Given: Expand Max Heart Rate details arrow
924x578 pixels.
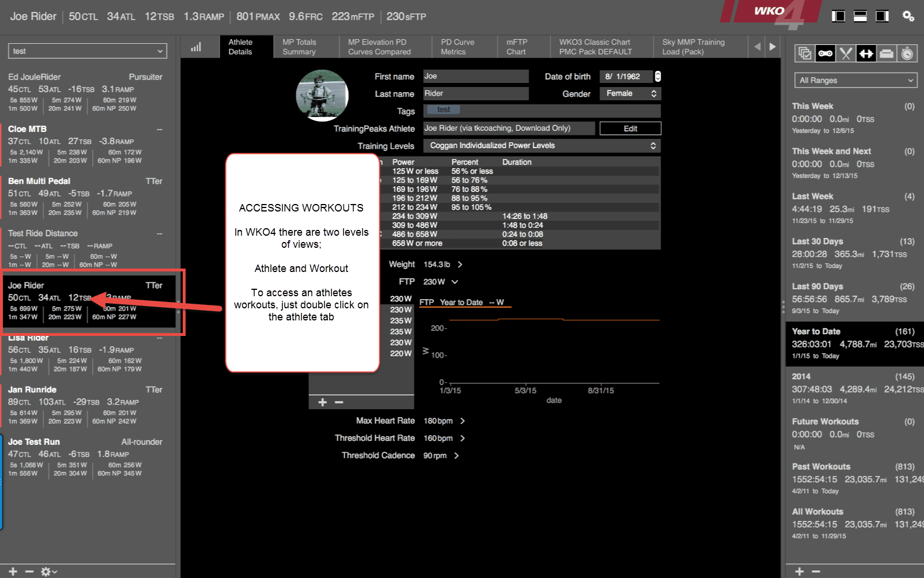Looking at the screenshot, I should [x=462, y=421].
